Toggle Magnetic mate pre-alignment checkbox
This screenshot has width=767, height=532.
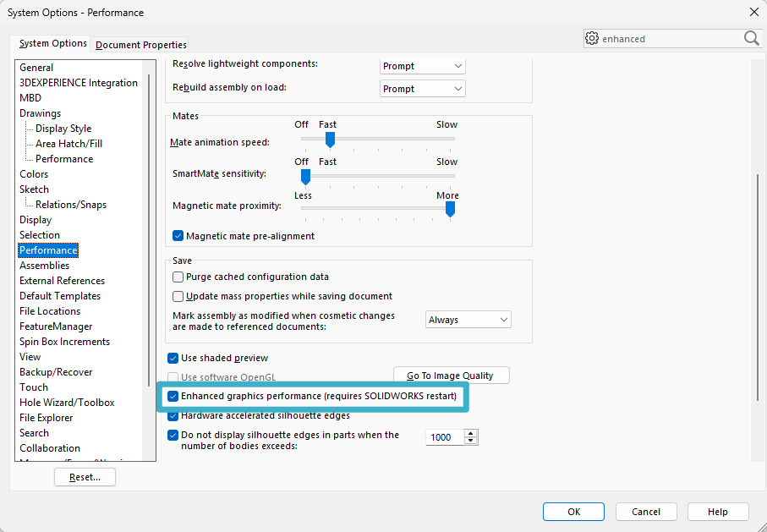pos(178,236)
